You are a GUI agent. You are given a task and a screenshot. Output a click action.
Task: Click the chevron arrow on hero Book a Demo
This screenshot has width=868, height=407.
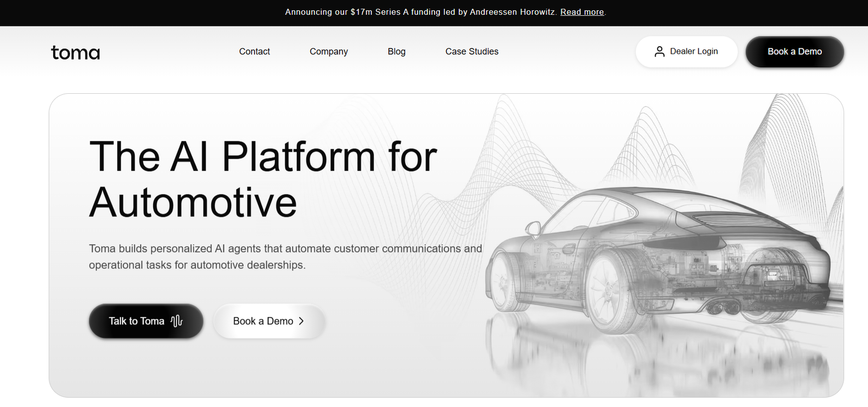[x=301, y=321]
